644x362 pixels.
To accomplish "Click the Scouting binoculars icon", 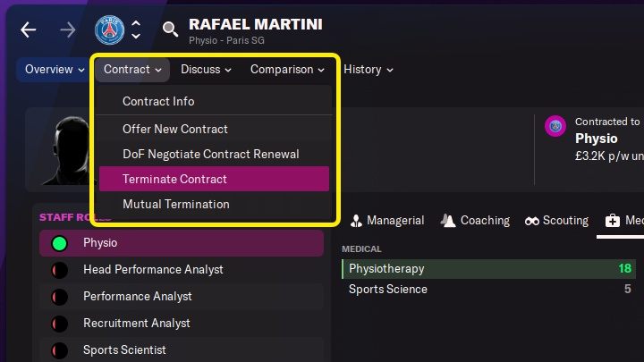I will (x=532, y=221).
